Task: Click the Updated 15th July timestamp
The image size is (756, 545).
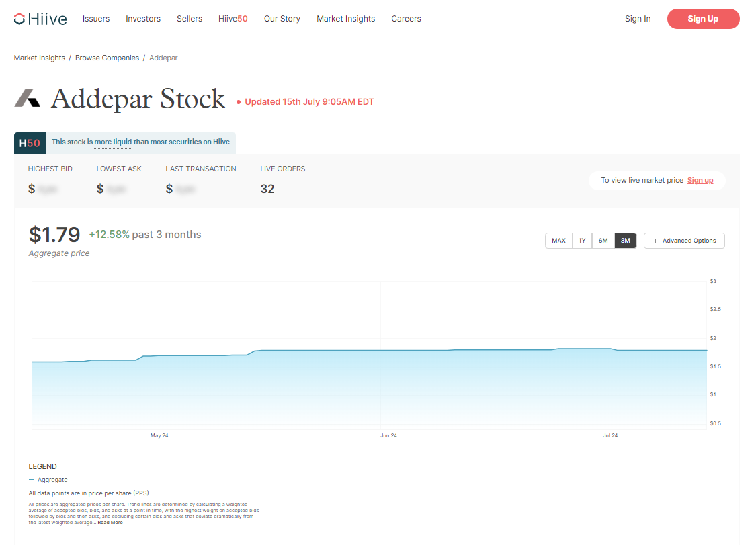Action: coord(309,101)
